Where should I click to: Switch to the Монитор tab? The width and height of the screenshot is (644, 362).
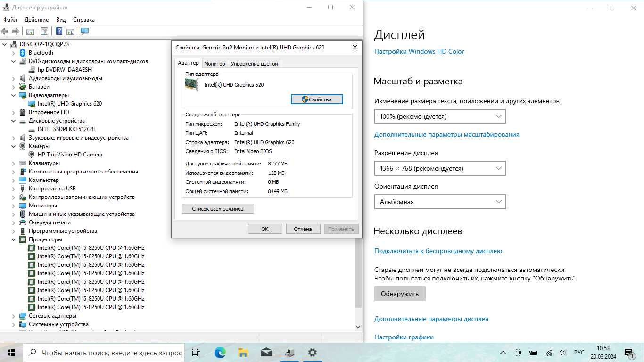(x=215, y=64)
